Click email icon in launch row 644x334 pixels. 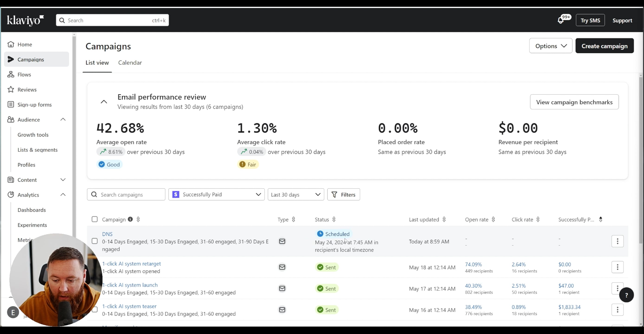[x=282, y=288]
